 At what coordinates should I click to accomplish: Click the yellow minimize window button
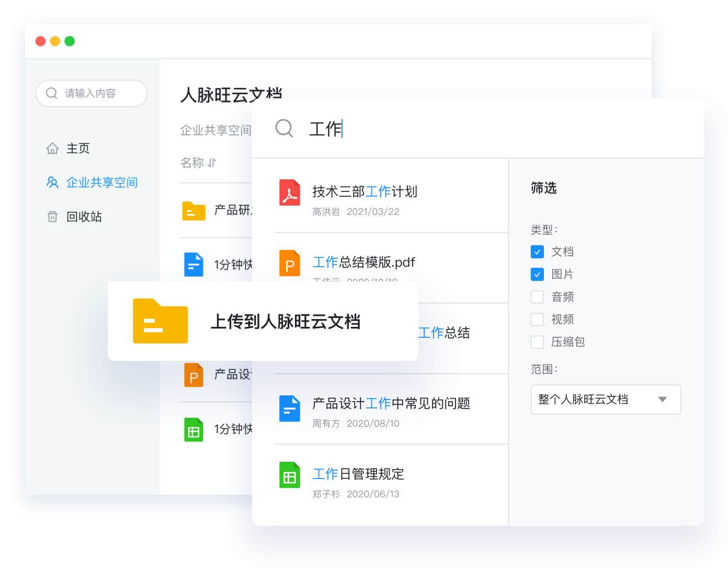pos(55,41)
